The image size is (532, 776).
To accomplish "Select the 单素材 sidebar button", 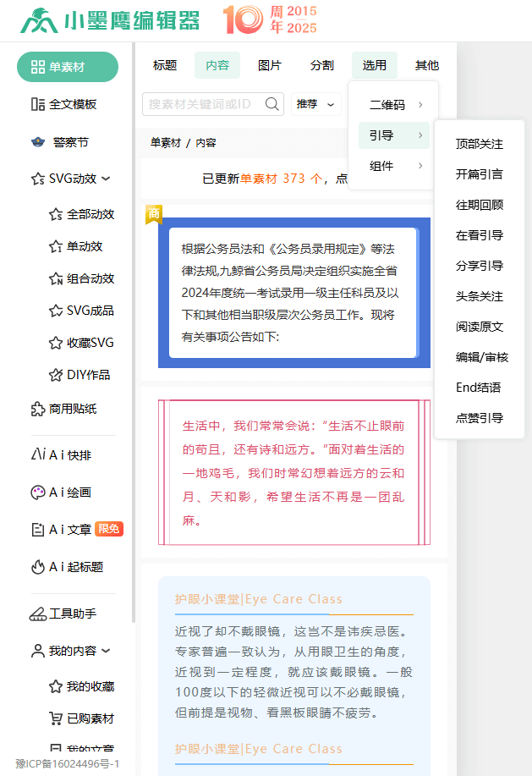I will click(68, 67).
